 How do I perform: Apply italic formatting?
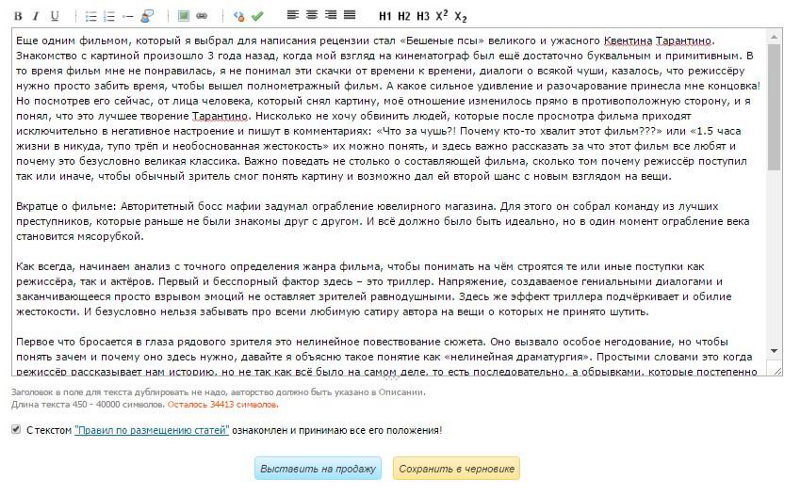pos(35,16)
